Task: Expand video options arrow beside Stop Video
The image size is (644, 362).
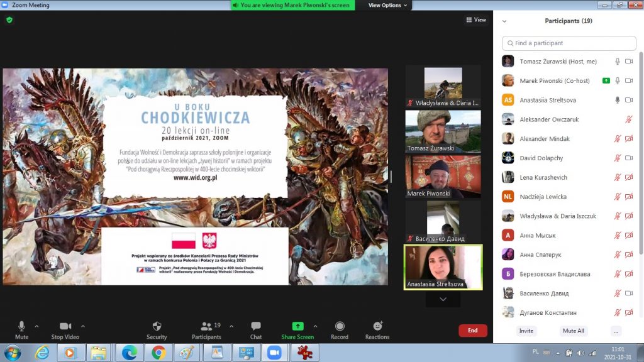Action: click(83, 326)
